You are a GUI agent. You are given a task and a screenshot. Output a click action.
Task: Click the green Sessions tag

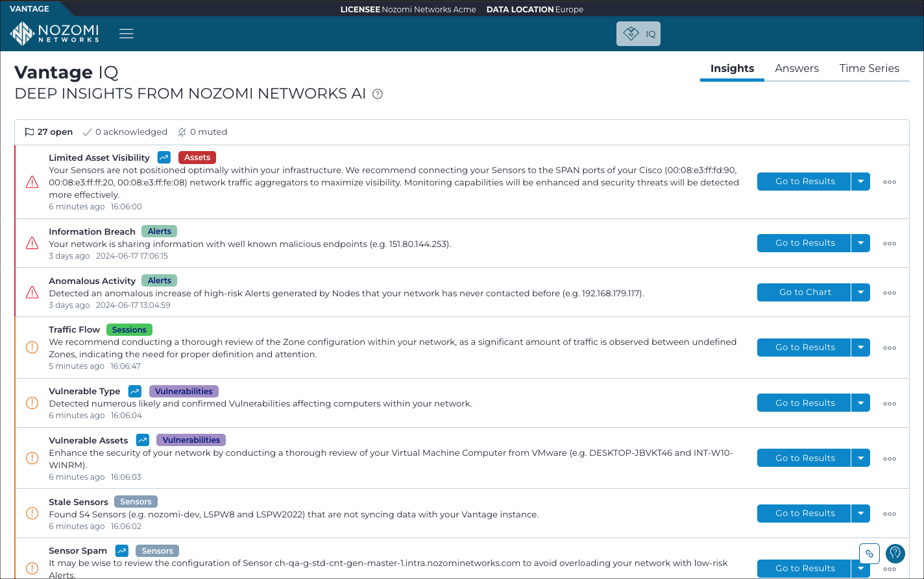pyautogui.click(x=129, y=330)
